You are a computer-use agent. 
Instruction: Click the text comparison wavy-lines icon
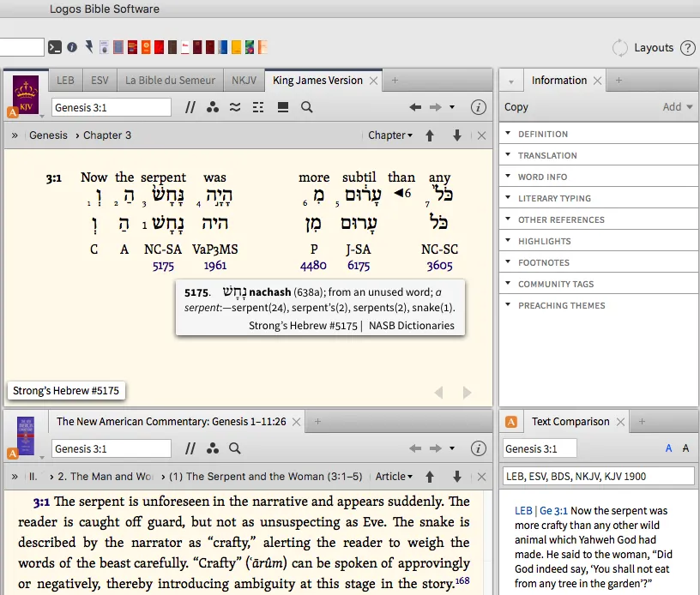pyautogui.click(x=235, y=107)
